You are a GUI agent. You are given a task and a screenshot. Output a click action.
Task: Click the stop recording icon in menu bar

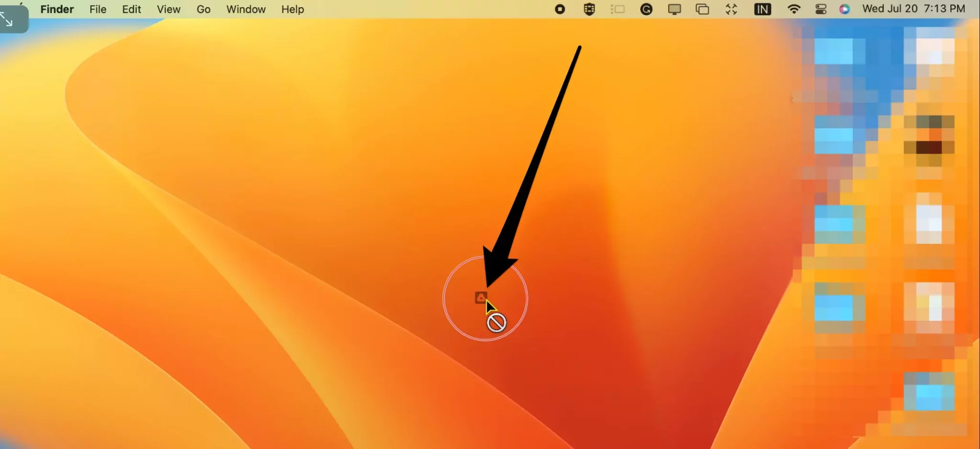(560, 9)
